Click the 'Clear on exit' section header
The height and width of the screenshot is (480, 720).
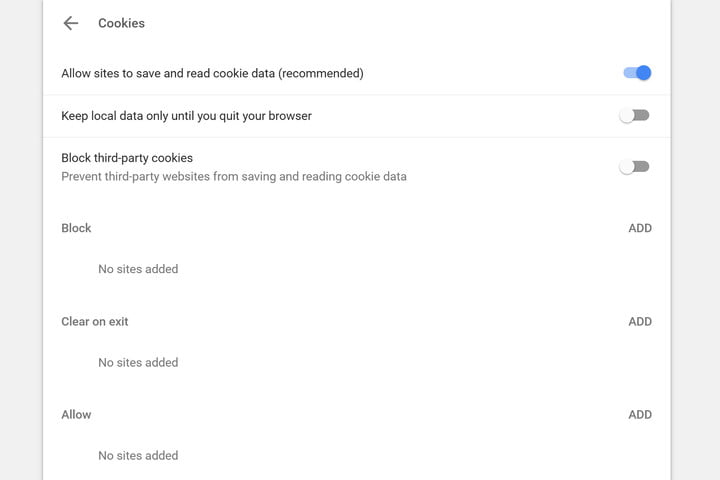[x=95, y=322]
